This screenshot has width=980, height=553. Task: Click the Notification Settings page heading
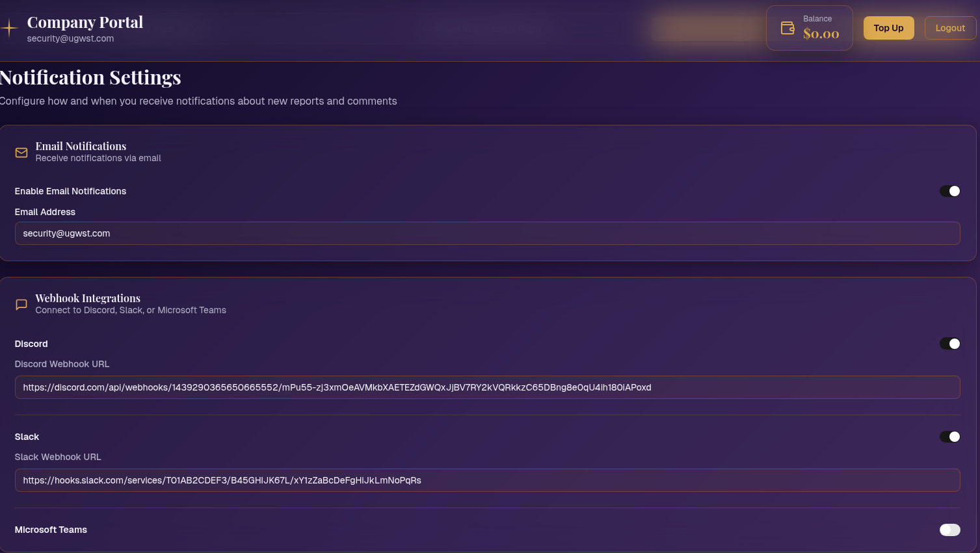(x=90, y=77)
